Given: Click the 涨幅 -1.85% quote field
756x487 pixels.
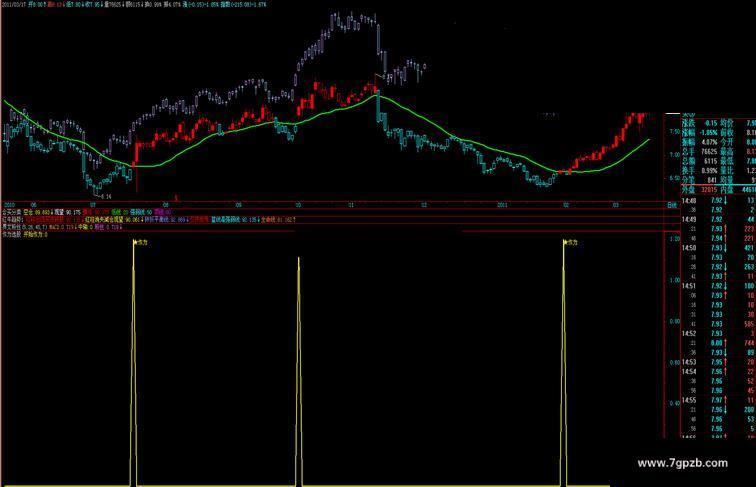Looking at the screenshot, I should pyautogui.click(x=700, y=133).
